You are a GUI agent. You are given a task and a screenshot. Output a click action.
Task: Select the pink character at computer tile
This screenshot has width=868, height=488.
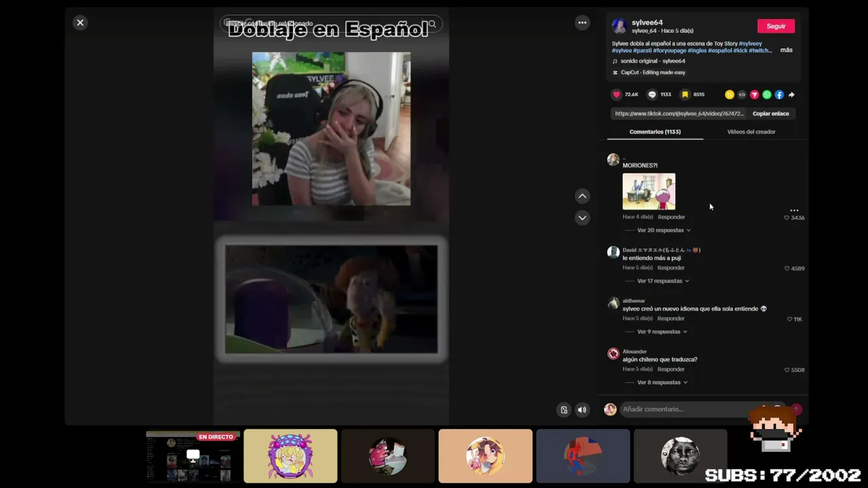coord(388,456)
